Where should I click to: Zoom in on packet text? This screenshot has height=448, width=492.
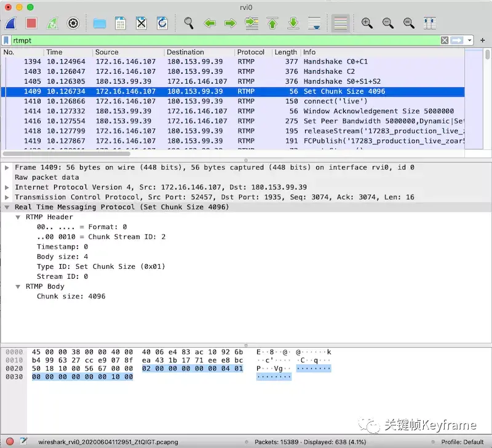click(x=367, y=23)
